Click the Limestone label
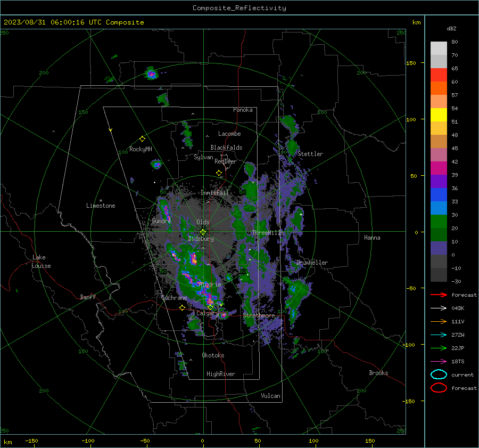The height and width of the screenshot is (448, 479). (101, 206)
